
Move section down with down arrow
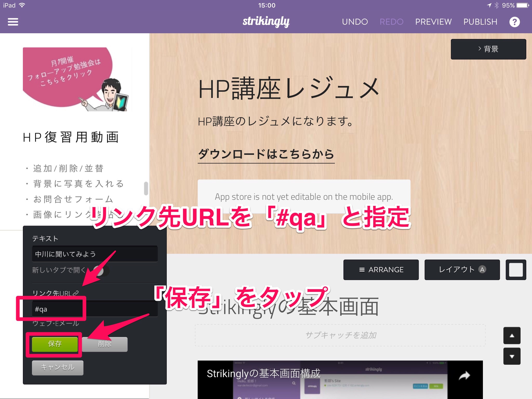(x=512, y=356)
